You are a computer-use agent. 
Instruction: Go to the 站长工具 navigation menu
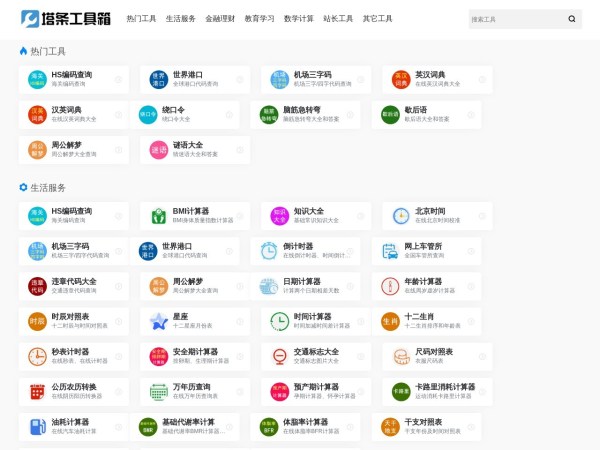(338, 19)
